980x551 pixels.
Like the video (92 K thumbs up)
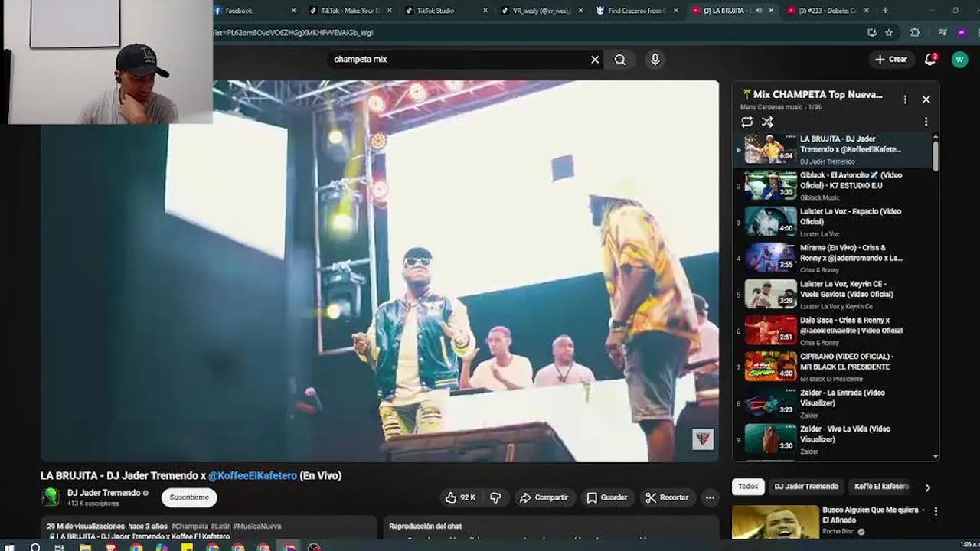[x=460, y=497]
